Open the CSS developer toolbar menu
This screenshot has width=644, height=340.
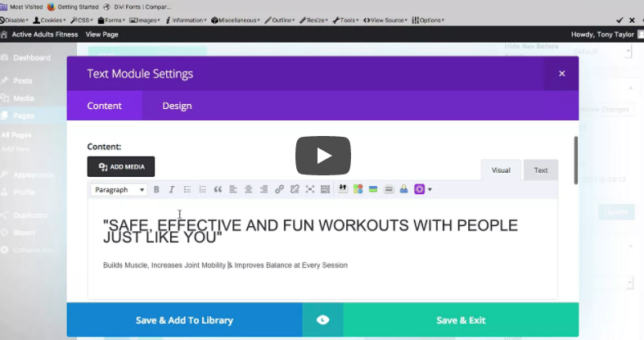pyautogui.click(x=82, y=20)
